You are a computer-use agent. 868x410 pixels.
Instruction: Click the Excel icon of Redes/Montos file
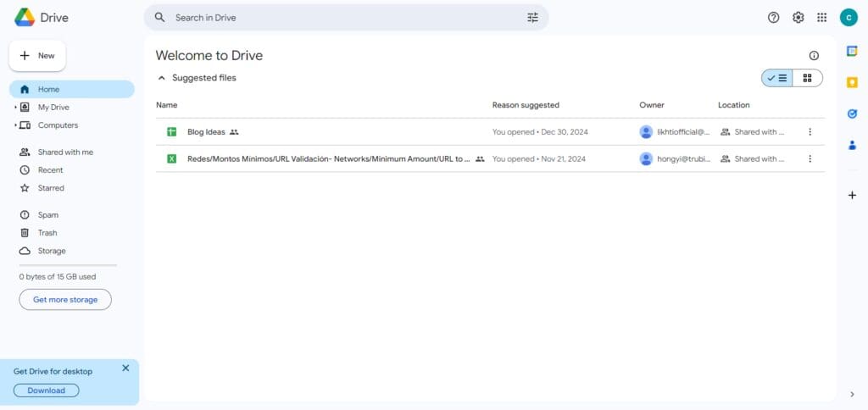(x=171, y=158)
